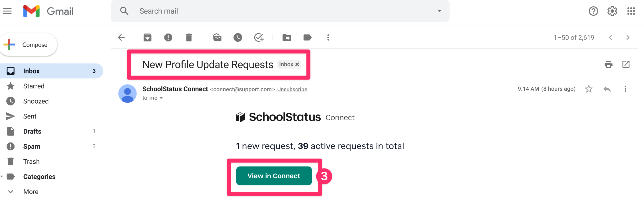Go to the Drafts folder
644x214 pixels.
(x=32, y=131)
